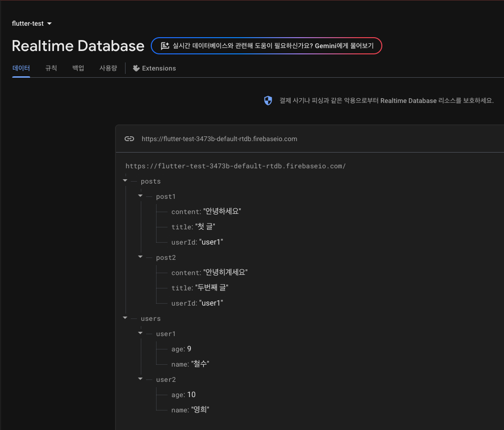Viewport: 504px width, 430px height.
Task: Select the post2 key label
Action: click(166, 257)
